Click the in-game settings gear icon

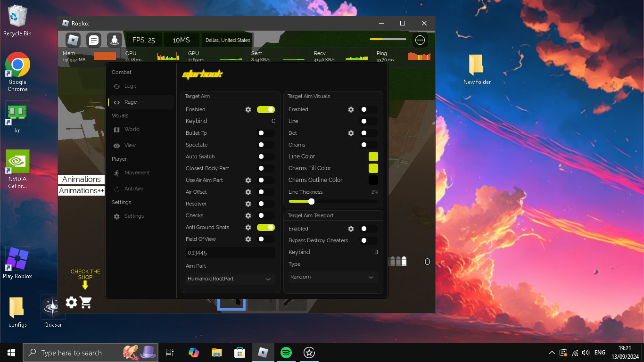coord(71,302)
